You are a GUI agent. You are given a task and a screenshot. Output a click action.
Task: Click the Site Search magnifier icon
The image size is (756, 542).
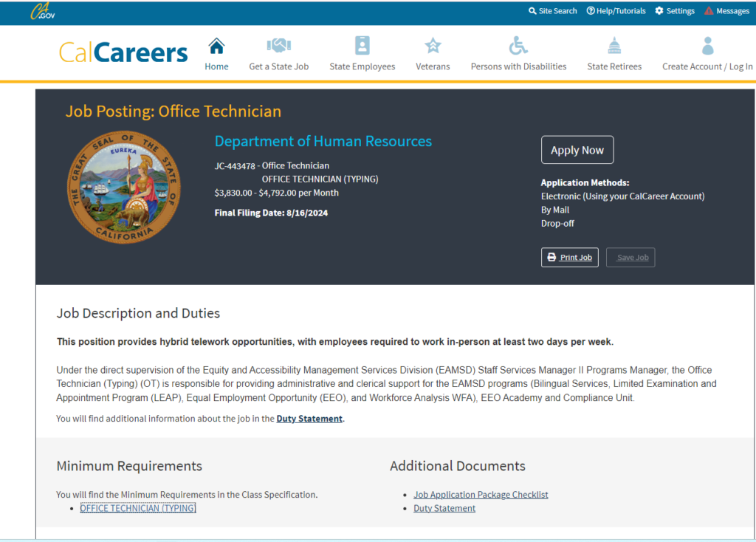click(x=532, y=10)
